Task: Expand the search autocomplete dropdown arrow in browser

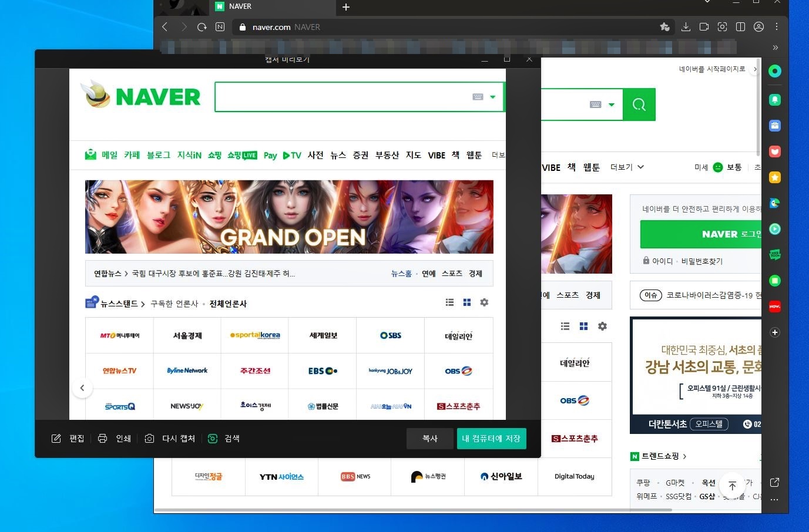Action: [x=612, y=105]
